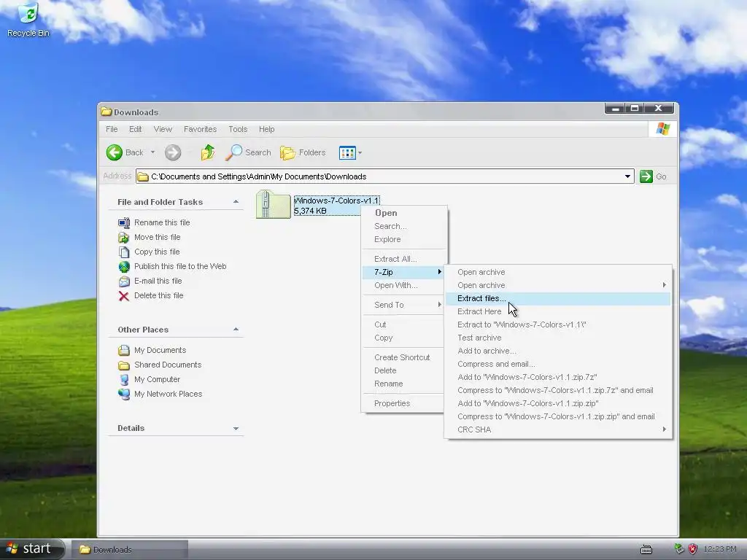Open the Help menu
Viewport: 747px width, 560px height.
pyautogui.click(x=266, y=129)
